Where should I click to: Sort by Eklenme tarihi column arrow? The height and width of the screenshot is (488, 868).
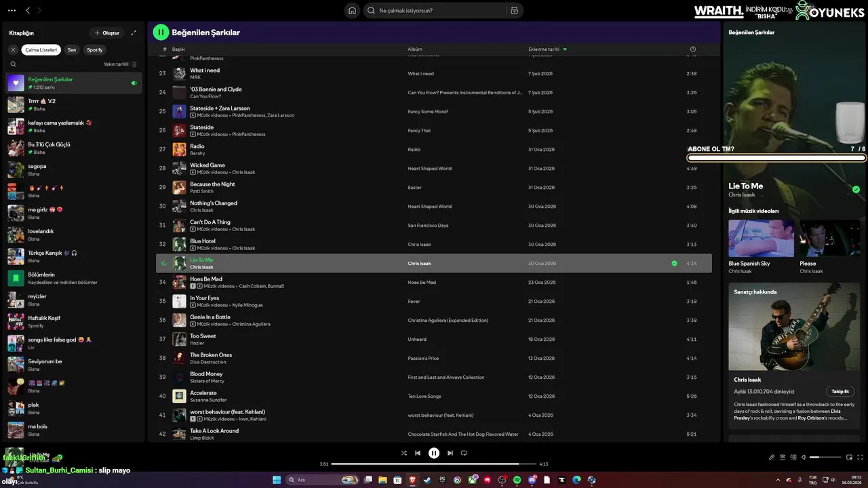[x=564, y=49]
